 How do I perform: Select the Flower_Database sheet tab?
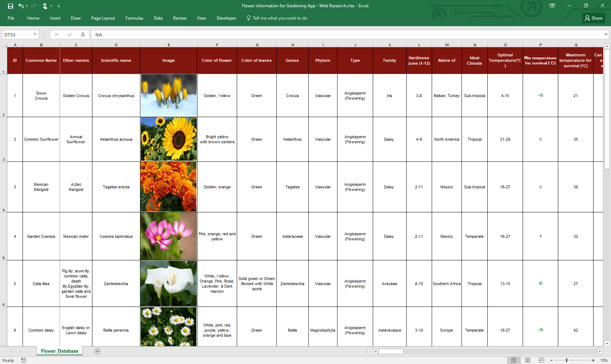tap(59, 351)
